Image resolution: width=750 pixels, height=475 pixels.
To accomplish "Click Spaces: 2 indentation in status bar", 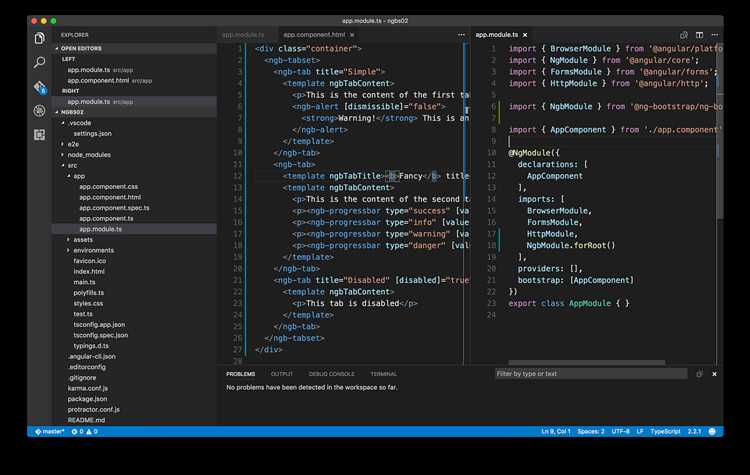I will [591, 431].
